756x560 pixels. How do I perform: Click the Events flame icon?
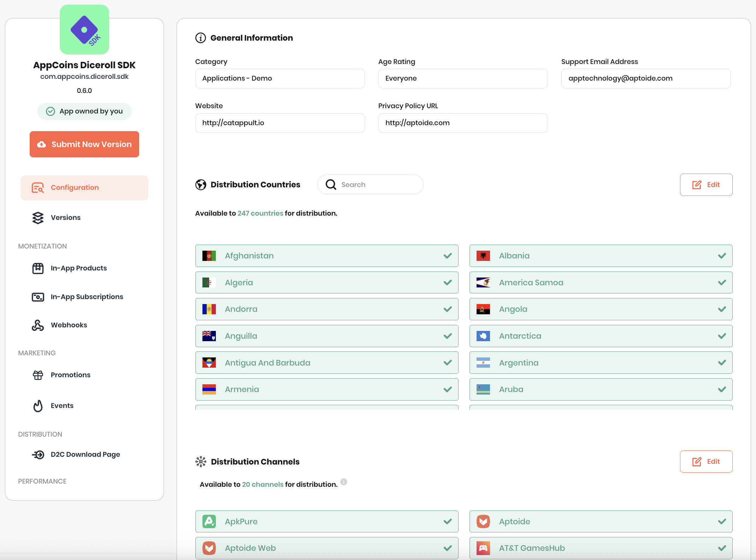[x=38, y=406]
